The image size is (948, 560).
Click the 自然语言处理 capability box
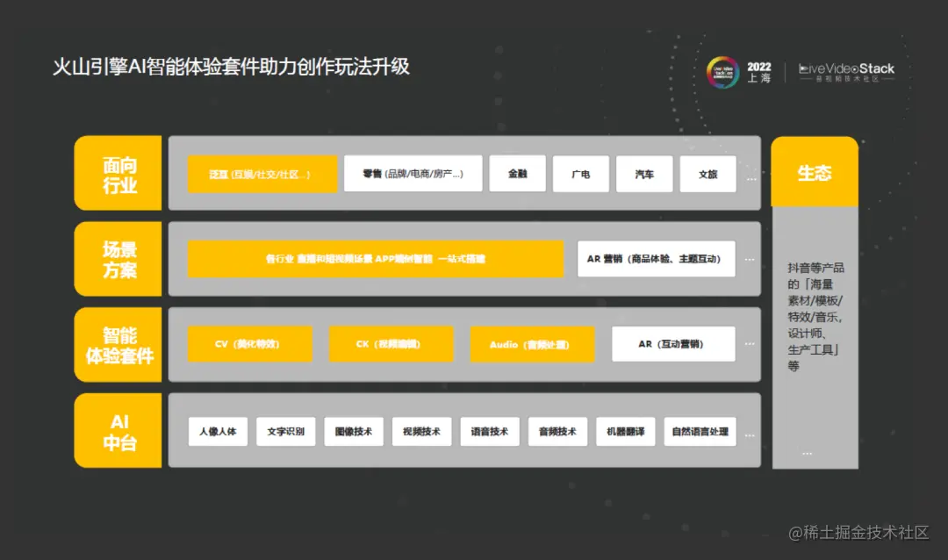tap(700, 431)
